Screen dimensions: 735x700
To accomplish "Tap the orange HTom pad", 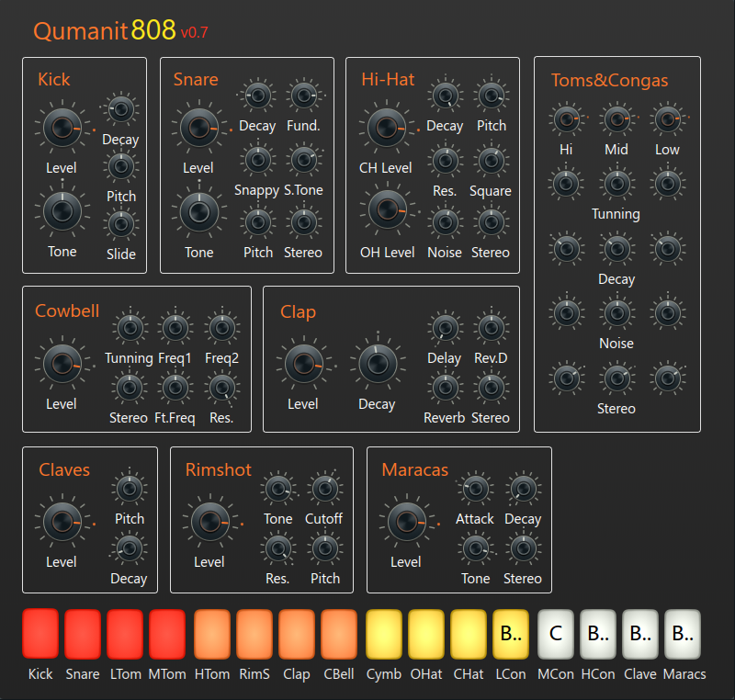I will pyautogui.click(x=212, y=634).
